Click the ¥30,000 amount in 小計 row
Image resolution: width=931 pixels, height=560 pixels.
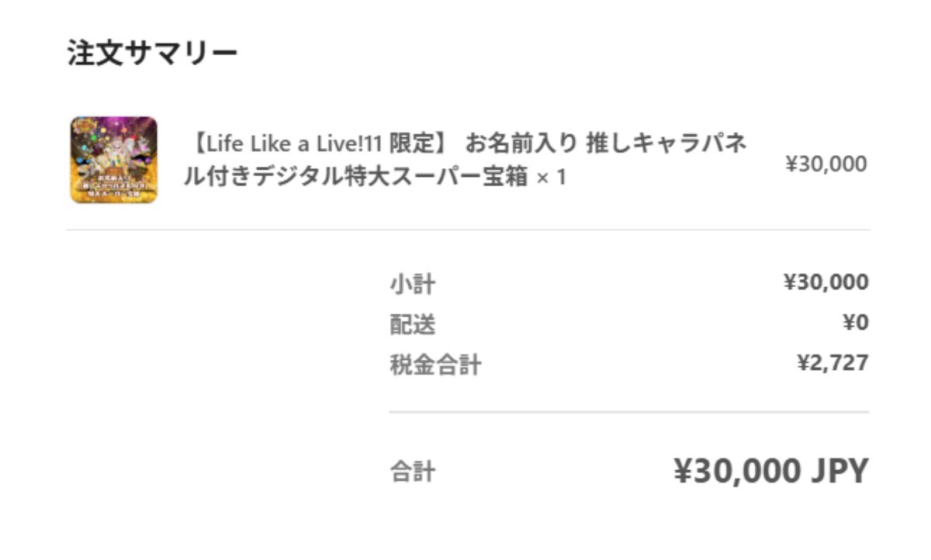825,282
